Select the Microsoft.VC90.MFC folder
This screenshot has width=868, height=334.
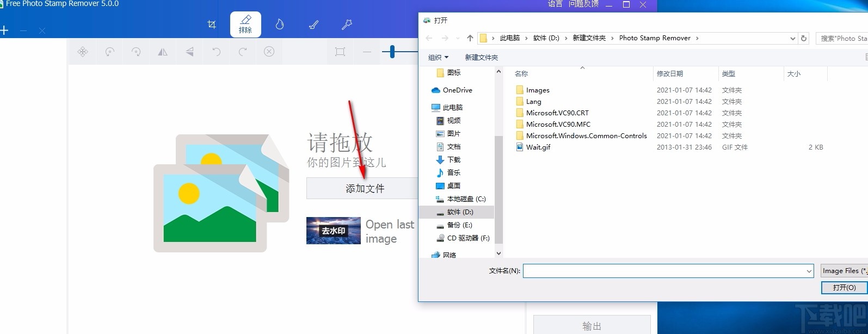(558, 125)
